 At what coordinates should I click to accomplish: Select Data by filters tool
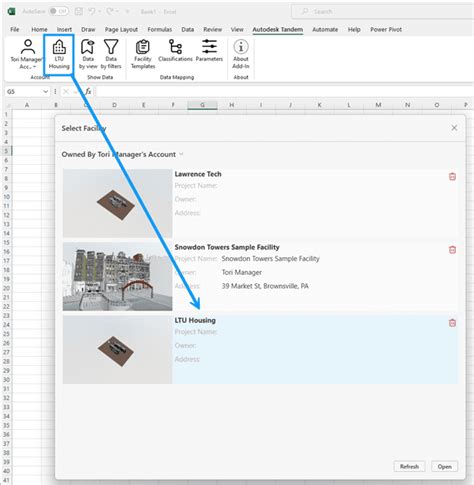111,55
